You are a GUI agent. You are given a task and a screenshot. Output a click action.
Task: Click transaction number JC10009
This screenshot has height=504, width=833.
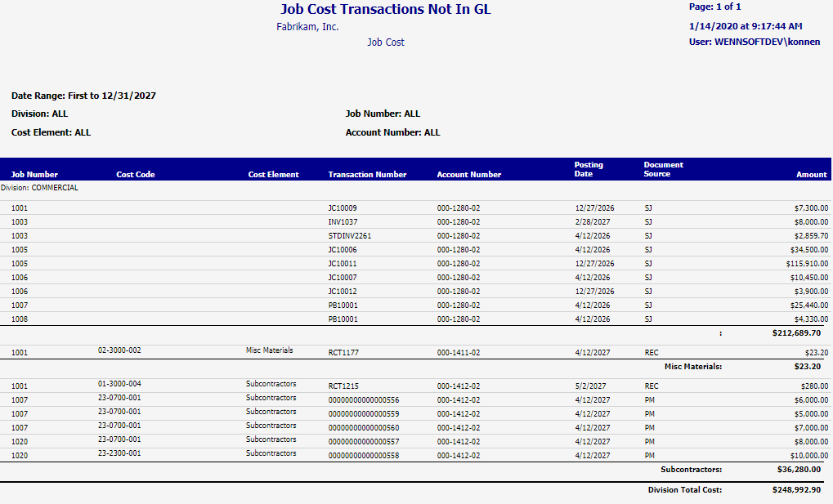(x=343, y=208)
